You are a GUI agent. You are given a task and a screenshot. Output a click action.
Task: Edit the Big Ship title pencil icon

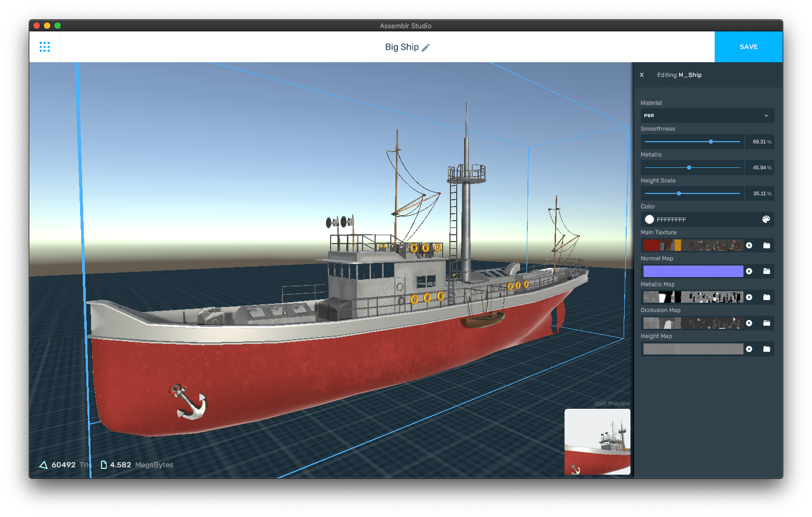(x=426, y=48)
